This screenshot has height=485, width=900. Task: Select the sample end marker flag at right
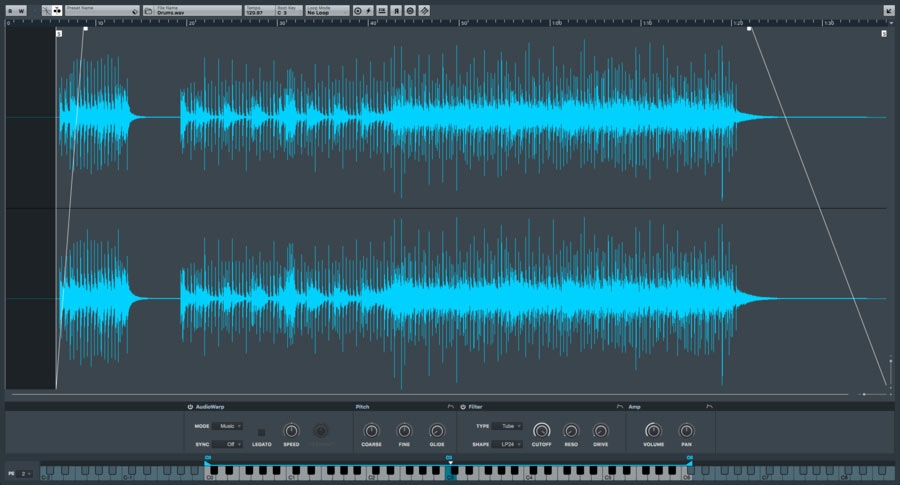tap(884, 33)
